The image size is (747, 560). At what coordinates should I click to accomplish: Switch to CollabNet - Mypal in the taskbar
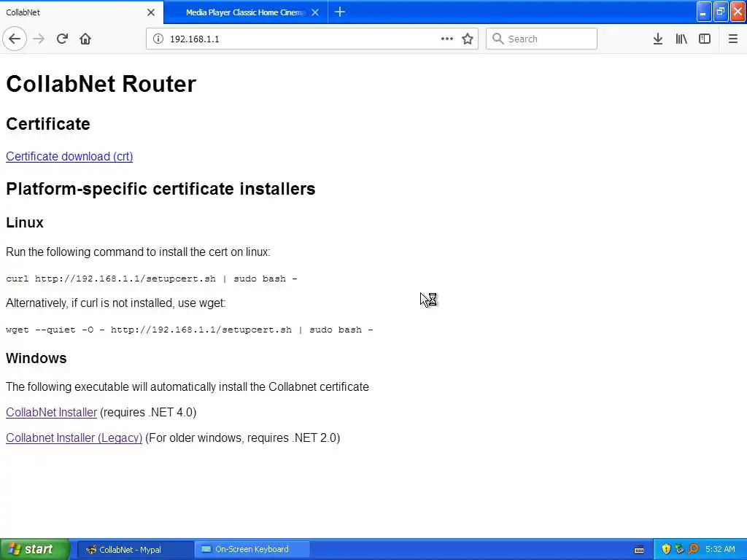pyautogui.click(x=135, y=550)
